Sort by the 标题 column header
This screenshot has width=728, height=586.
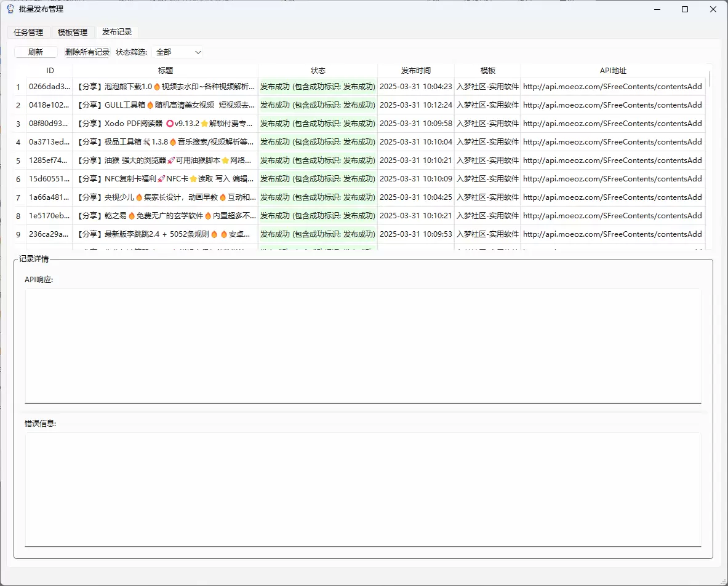(166, 71)
